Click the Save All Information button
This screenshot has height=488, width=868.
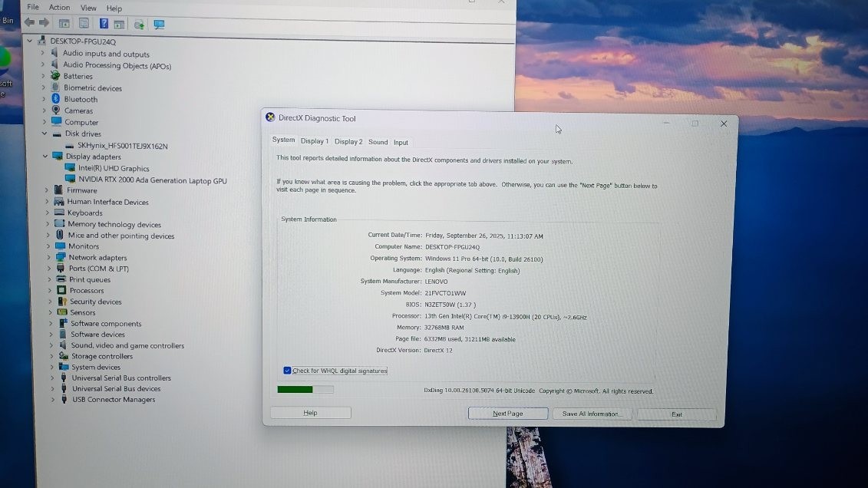(x=592, y=414)
